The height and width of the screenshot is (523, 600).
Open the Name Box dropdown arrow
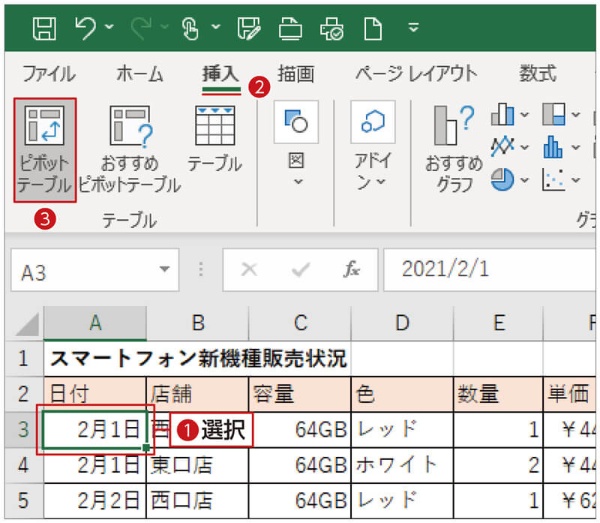pos(165,269)
